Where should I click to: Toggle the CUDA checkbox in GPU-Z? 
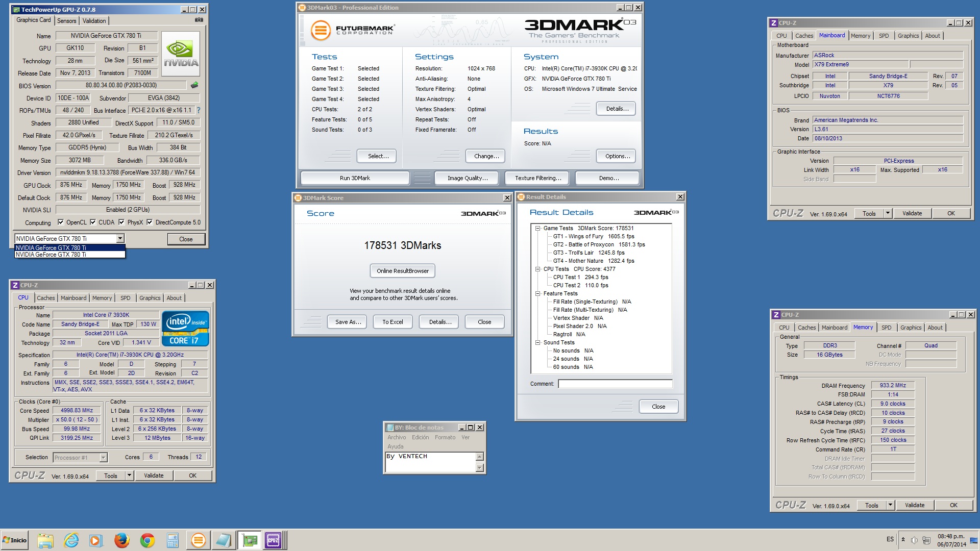(93, 222)
